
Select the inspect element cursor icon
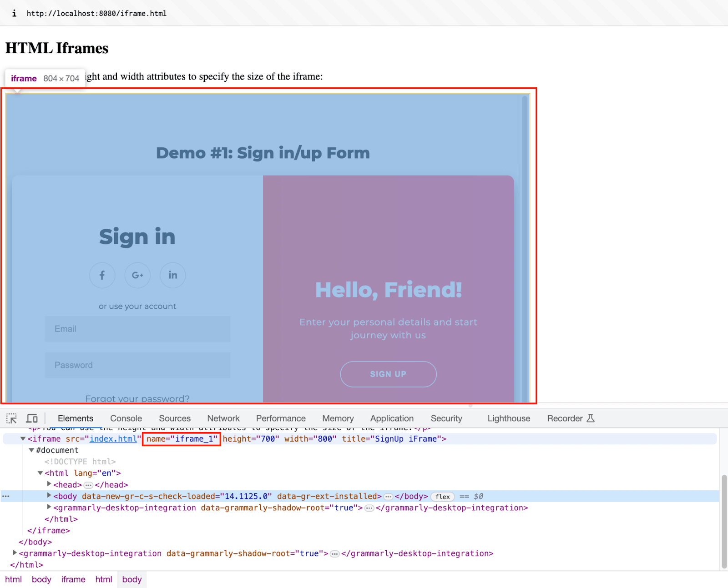click(x=11, y=418)
